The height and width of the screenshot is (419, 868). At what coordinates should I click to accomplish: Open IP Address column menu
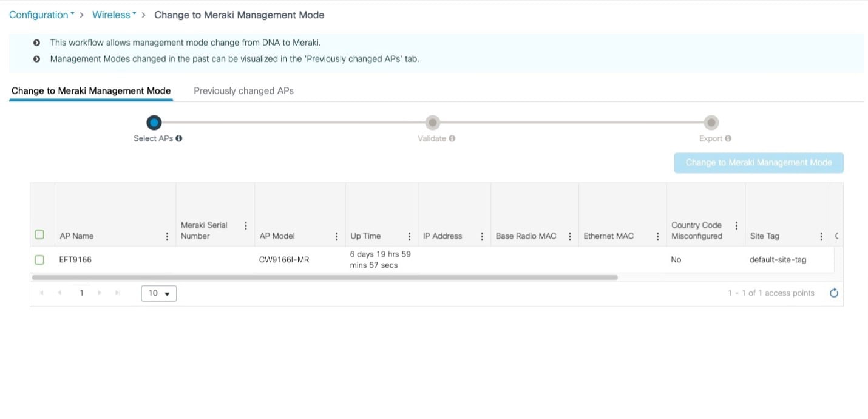(x=482, y=237)
